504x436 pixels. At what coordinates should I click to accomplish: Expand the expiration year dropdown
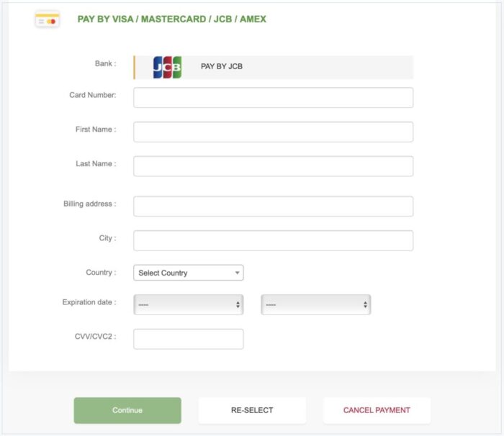pos(315,304)
